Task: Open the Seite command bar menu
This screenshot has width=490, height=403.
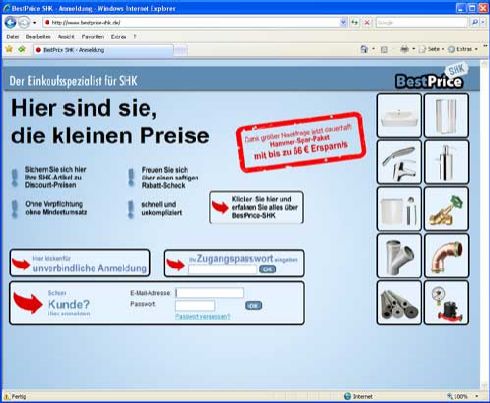Action: pyautogui.click(x=431, y=49)
